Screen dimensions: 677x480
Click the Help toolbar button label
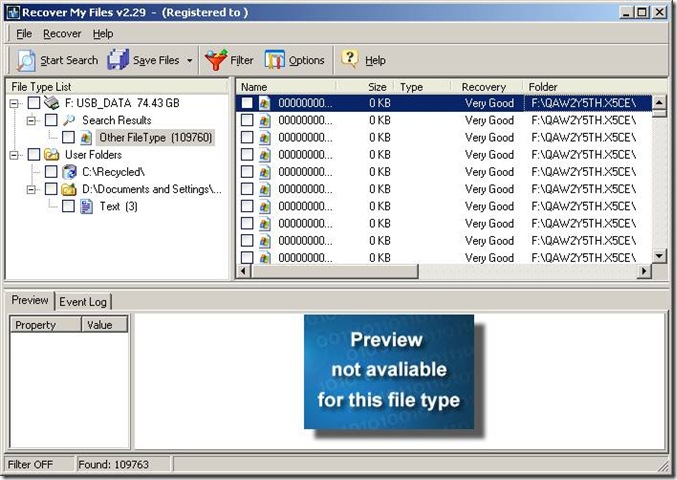375,60
